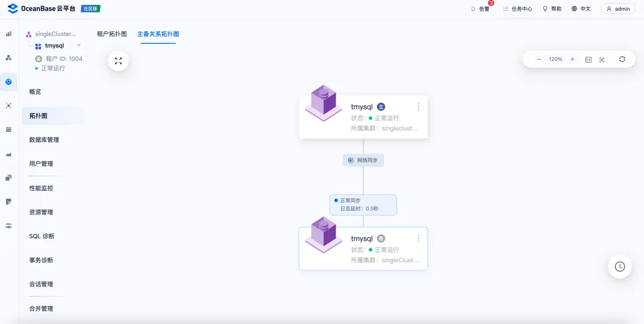Select the highlighted tenant cube icon in left rail
This screenshot has width=644, height=324.
coord(8,82)
